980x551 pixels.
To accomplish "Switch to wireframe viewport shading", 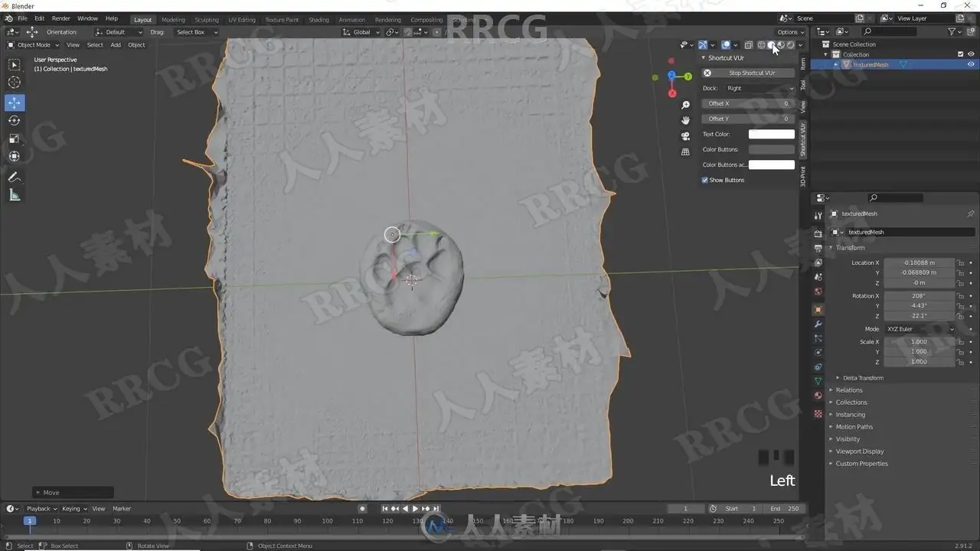I will pyautogui.click(x=761, y=45).
